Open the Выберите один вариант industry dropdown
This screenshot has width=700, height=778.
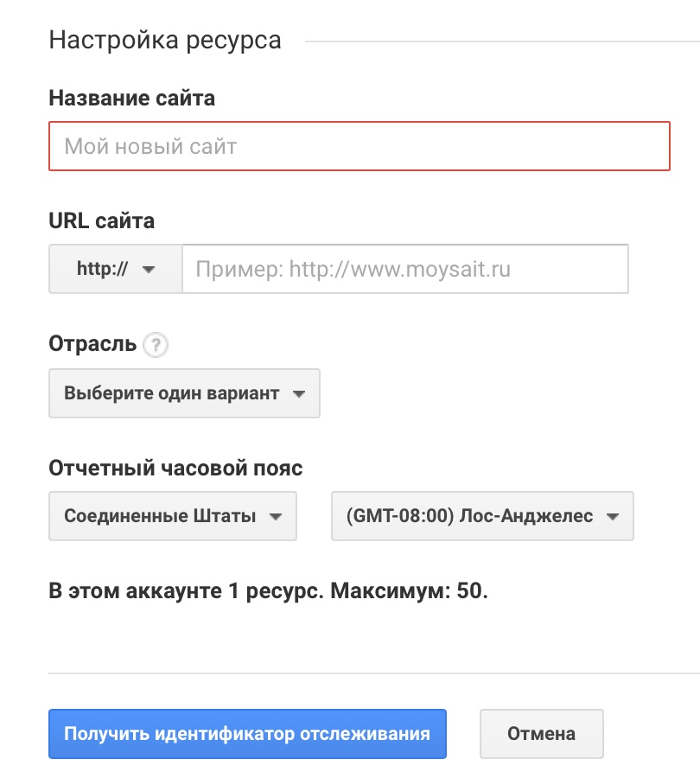(x=184, y=393)
